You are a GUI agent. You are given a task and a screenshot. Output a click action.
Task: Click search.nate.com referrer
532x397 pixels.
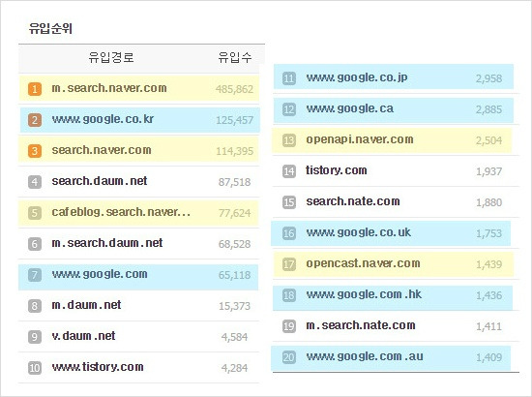(353, 201)
